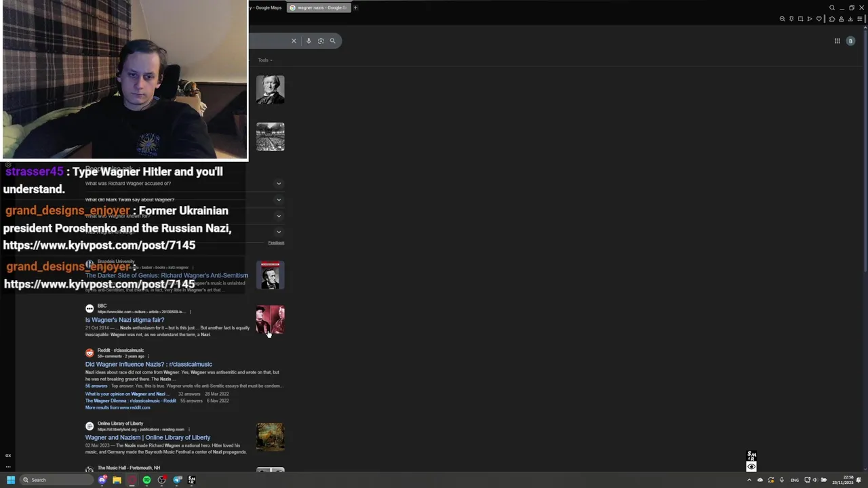Viewport: 868px width, 488px height.
Task: Click the tab search magnifier in title bar
Action: click(x=832, y=7)
